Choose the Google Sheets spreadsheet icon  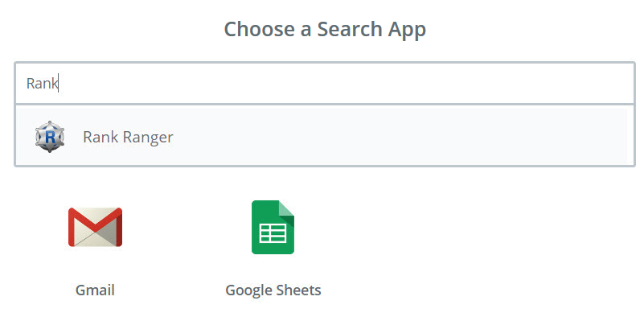pos(273,227)
